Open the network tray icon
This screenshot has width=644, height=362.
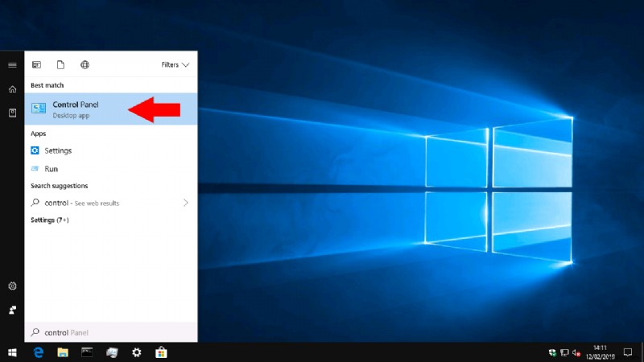click(x=565, y=352)
